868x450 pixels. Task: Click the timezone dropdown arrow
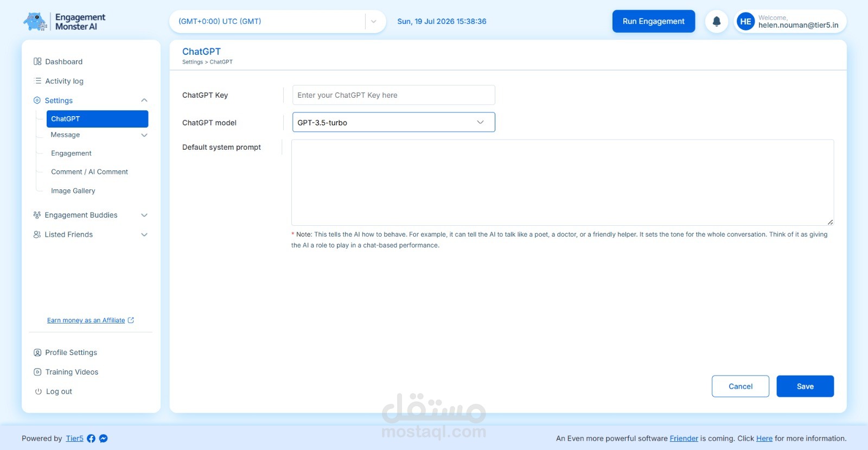374,22
